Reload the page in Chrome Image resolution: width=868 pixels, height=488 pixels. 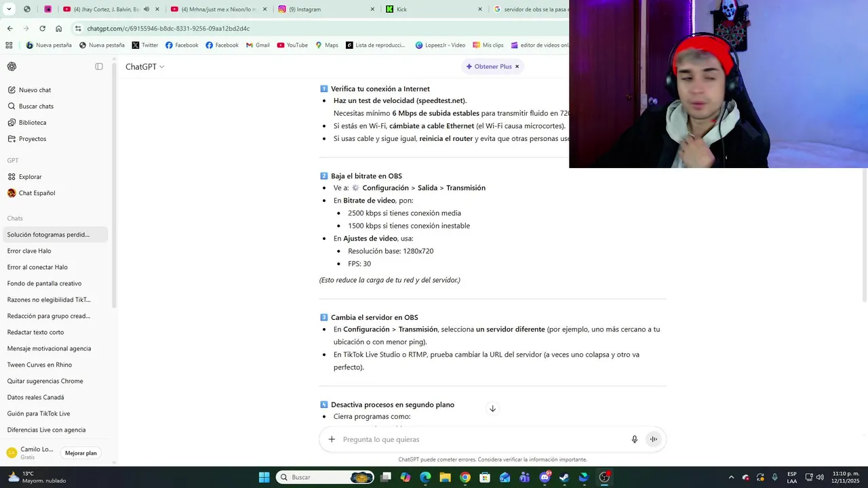tap(42, 28)
